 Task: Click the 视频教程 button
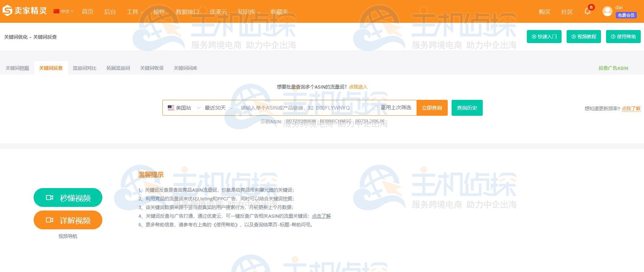click(x=584, y=37)
